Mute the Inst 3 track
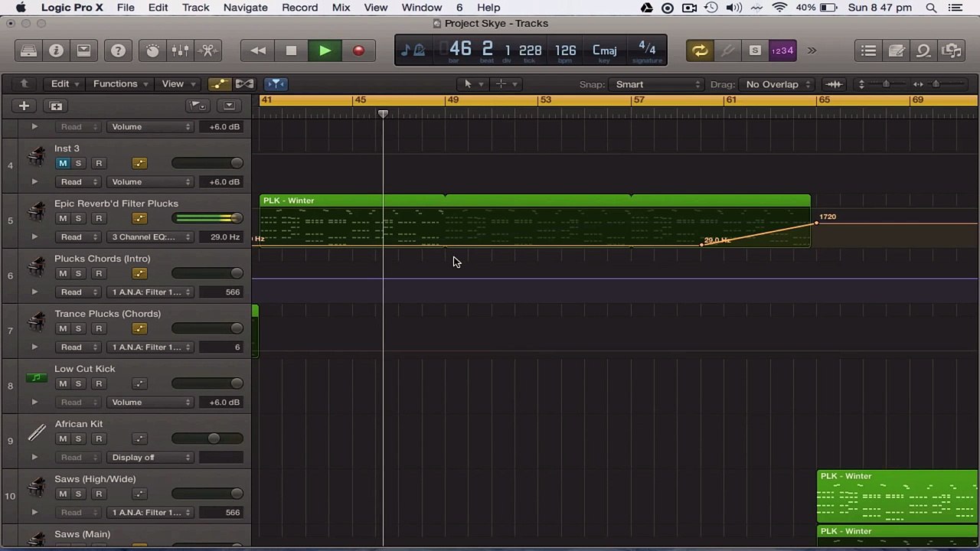 tap(63, 163)
